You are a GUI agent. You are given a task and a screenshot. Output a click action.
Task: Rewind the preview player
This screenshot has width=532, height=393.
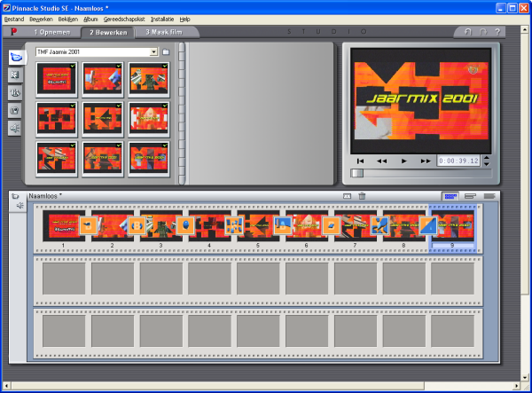[x=381, y=161]
